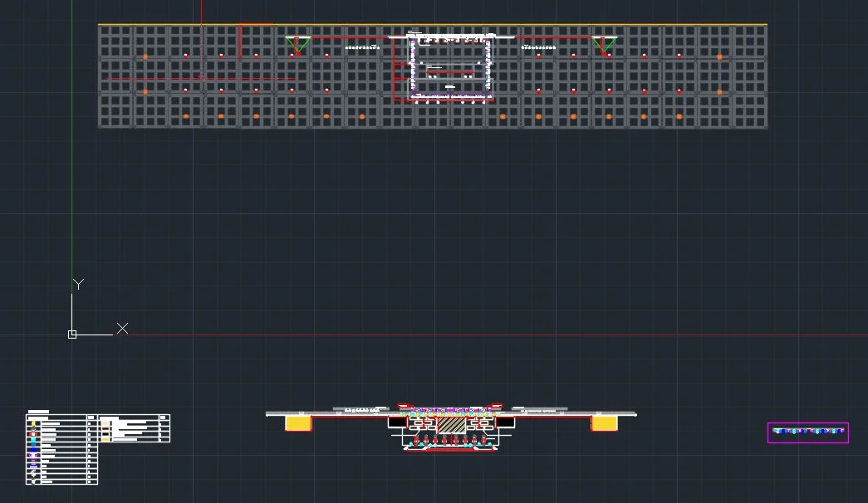The width and height of the screenshot is (868, 503).
Task: Click the small white box beside the last legend row
Action: coord(89,481)
